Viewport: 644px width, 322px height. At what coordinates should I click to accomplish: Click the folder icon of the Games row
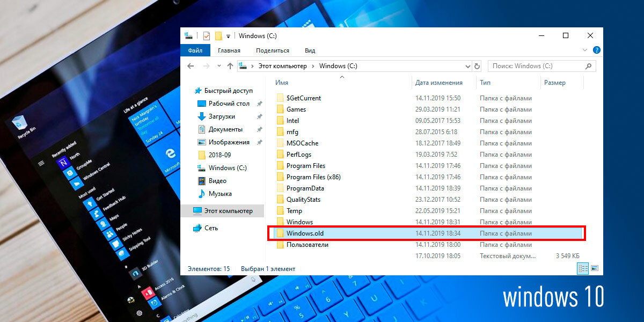(280, 109)
